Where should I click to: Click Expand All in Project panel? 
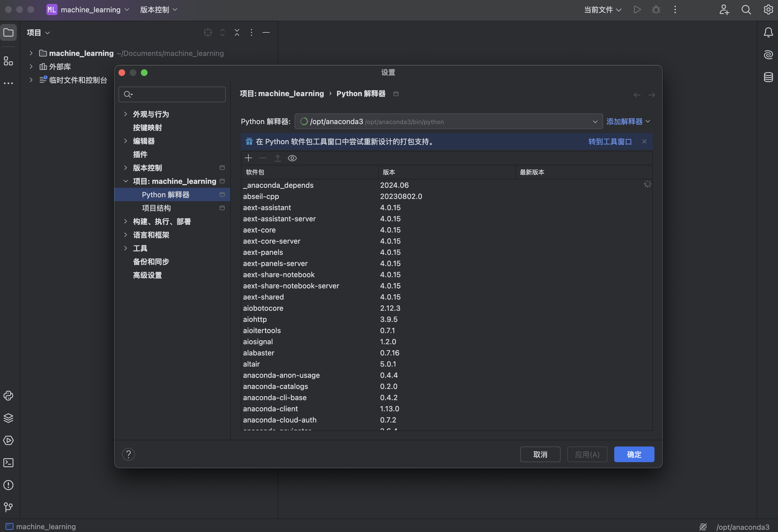pyautogui.click(x=222, y=32)
